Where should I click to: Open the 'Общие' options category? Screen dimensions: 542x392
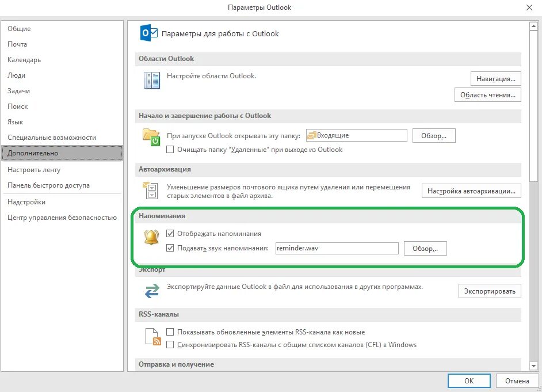[62, 29]
